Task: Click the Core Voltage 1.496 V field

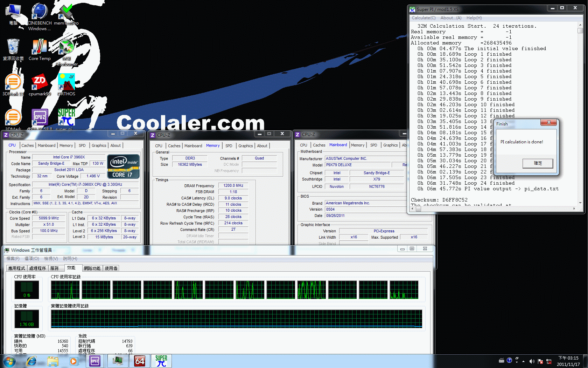Action: [93, 176]
